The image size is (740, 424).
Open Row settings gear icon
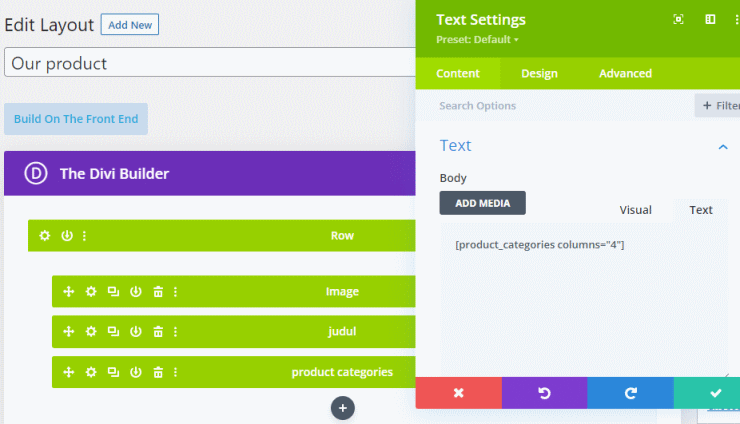(x=44, y=236)
